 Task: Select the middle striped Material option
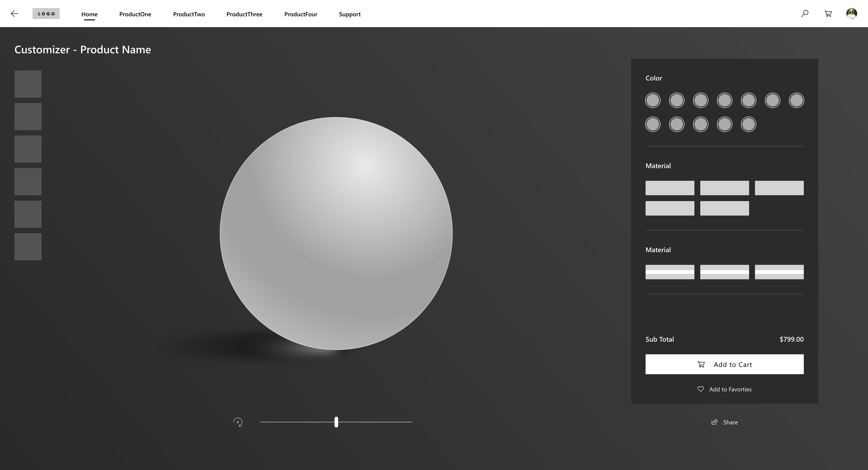click(x=724, y=272)
